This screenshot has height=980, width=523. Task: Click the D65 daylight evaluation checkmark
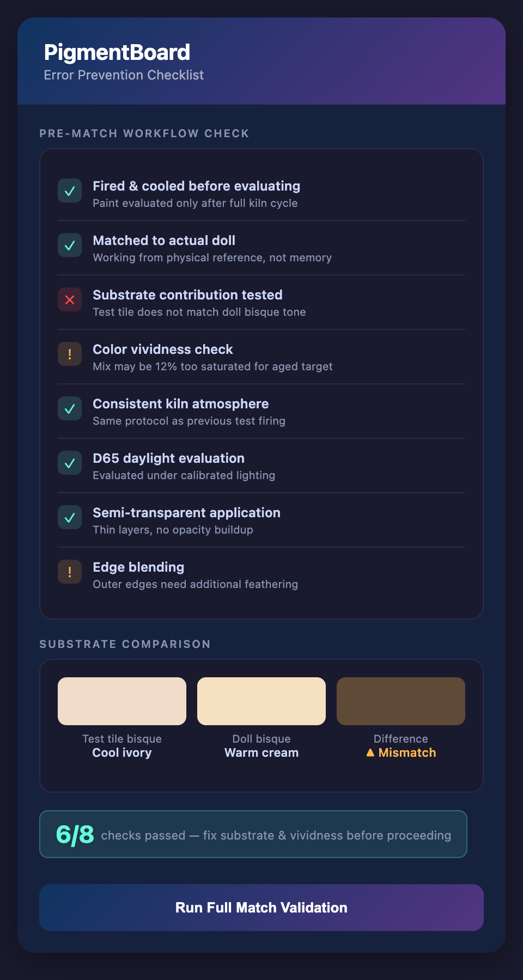click(70, 463)
